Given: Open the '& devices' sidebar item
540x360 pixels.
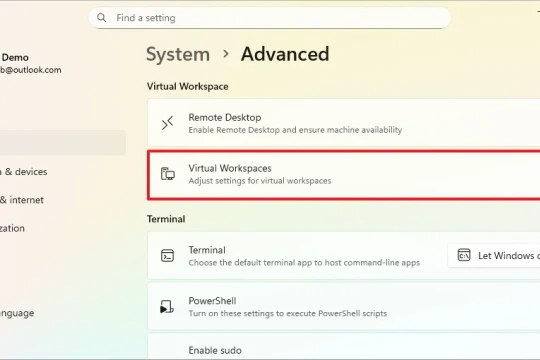Looking at the screenshot, I should 23,172.
